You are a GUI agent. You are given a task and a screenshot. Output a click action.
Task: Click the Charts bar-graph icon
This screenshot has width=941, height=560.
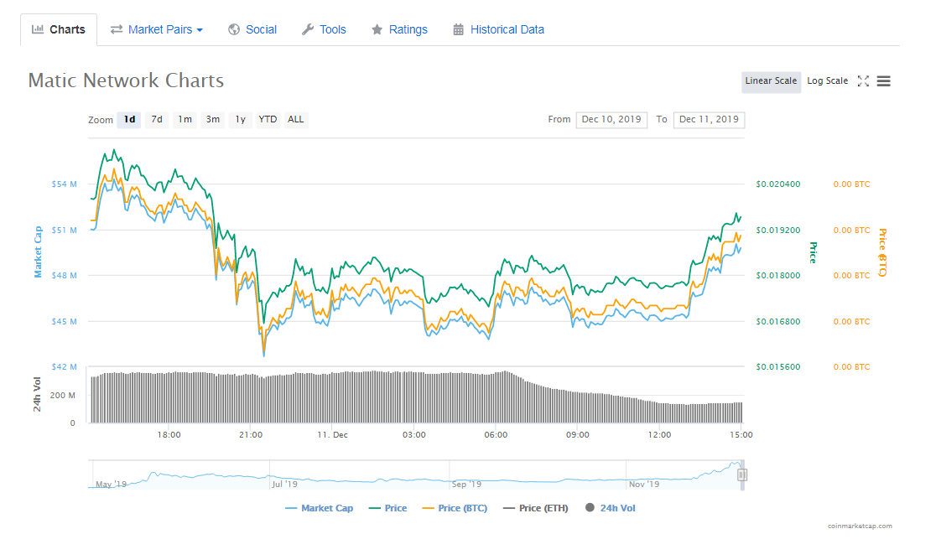[38, 29]
